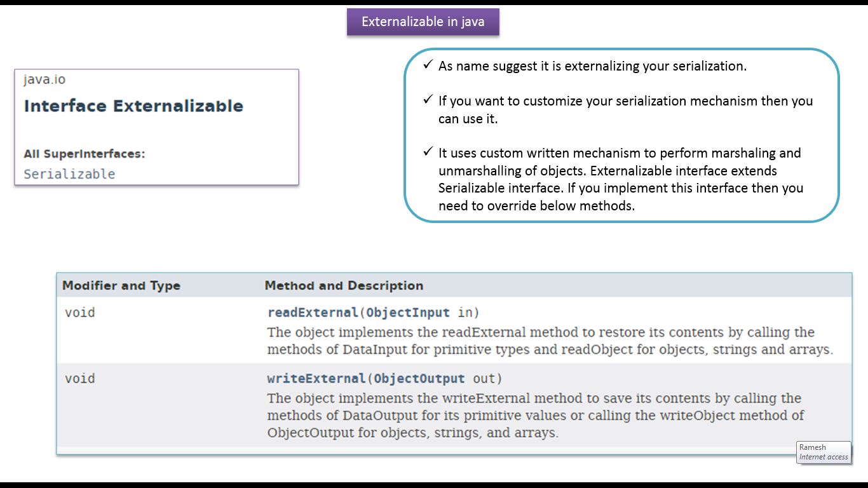868x488 pixels.
Task: Click 'void' in the readExternal row
Action: point(80,313)
